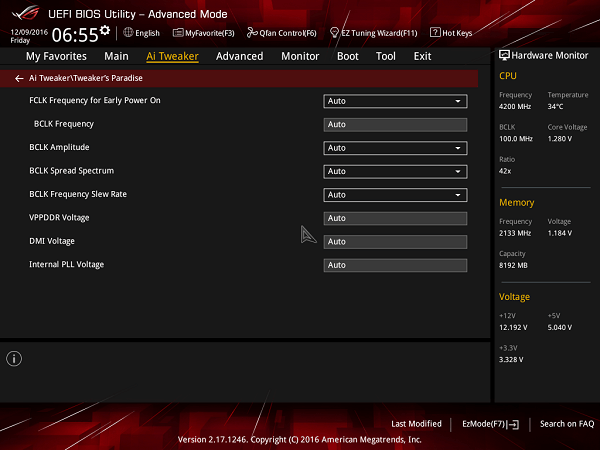The width and height of the screenshot is (600, 450).
Task: Select the BCLK Amplitude label
Action: [x=59, y=147]
